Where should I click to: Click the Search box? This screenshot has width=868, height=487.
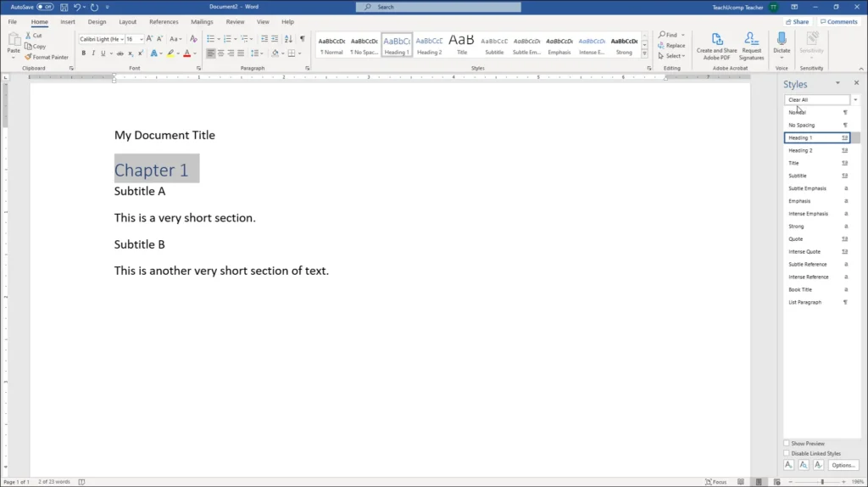pyautogui.click(x=438, y=7)
